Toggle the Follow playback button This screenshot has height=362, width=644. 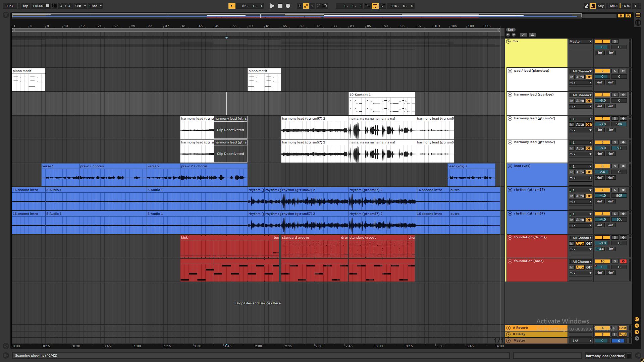pos(232,6)
